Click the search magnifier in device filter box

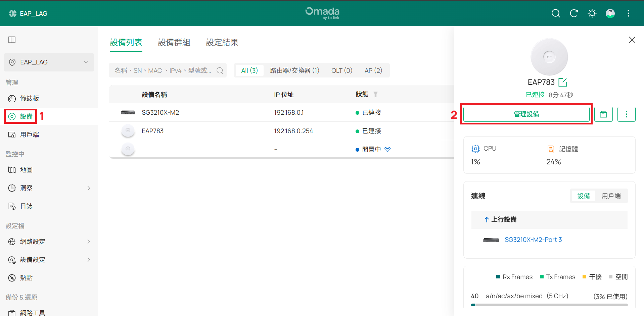(220, 70)
